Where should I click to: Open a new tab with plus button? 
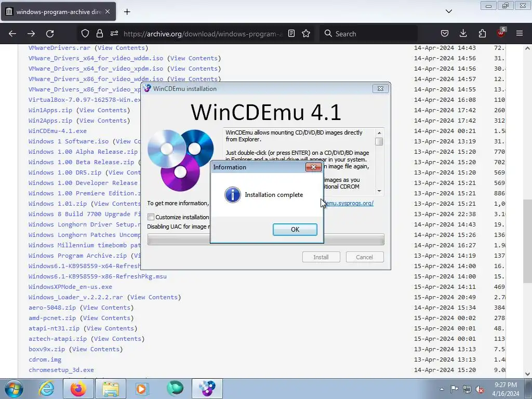tap(127, 12)
